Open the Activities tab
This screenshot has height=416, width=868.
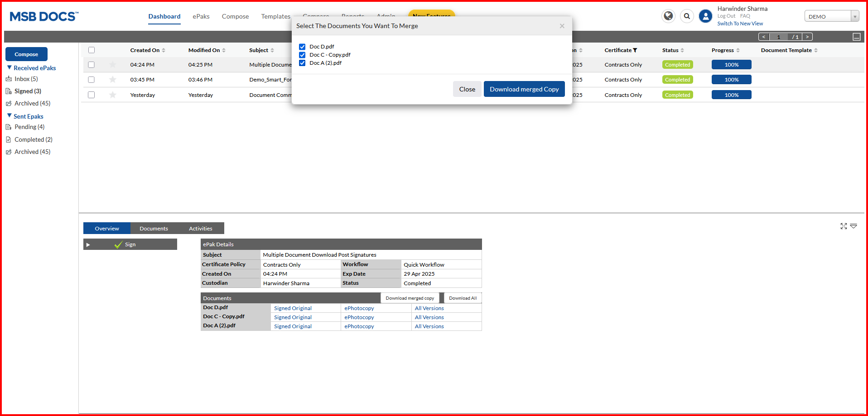click(x=200, y=229)
